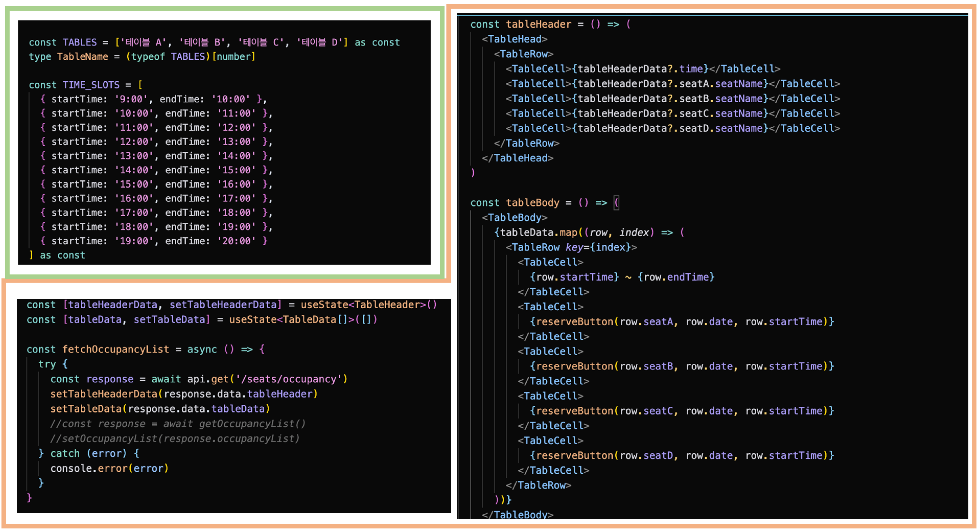Screen dimensions: 980x532
Task: Click the commented setOccupancyList line
Action: [175, 438]
